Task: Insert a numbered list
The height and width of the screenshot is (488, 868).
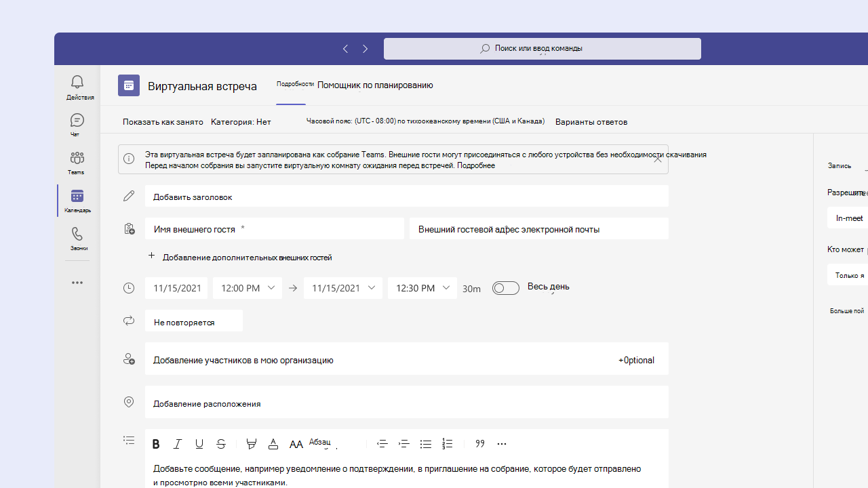Action: (x=447, y=444)
